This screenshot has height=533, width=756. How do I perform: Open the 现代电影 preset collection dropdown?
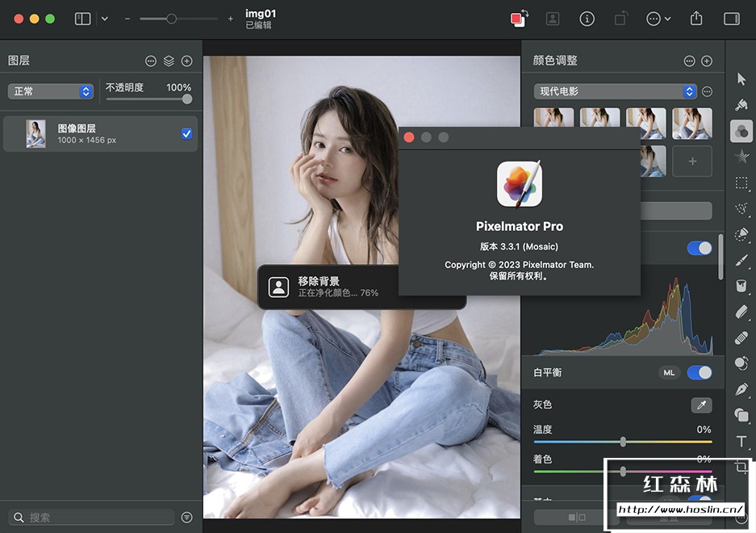click(x=616, y=91)
